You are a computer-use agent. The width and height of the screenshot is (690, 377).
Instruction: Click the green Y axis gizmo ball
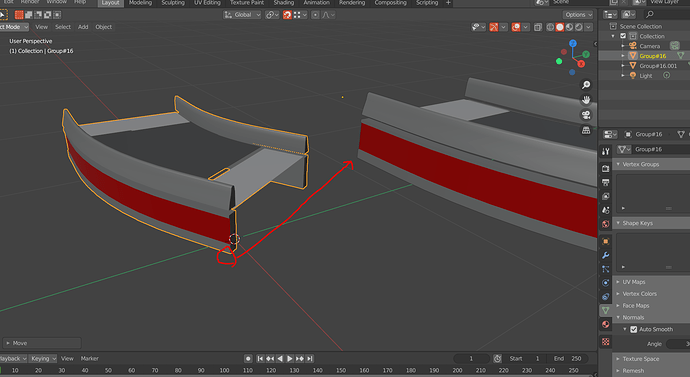586,54
